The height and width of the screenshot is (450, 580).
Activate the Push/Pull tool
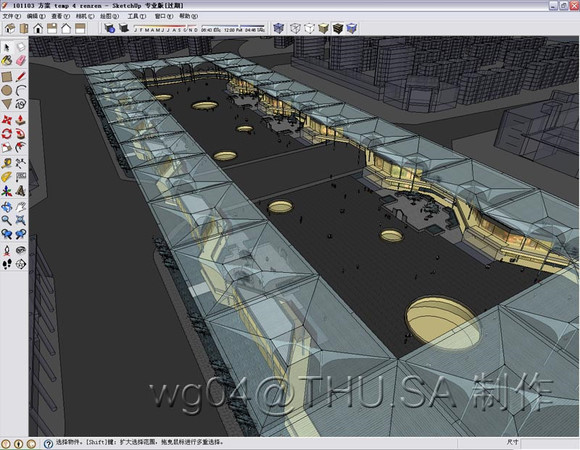(x=21, y=120)
